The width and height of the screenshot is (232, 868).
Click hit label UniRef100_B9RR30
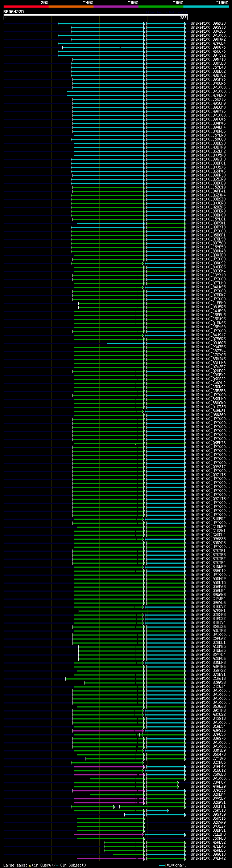[208, 175]
